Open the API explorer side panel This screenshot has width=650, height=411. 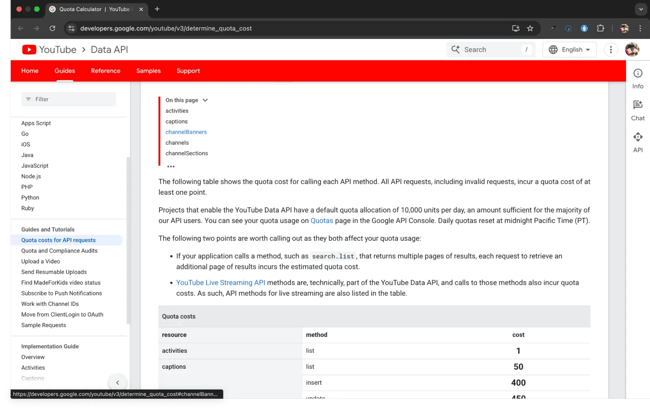pos(637,141)
